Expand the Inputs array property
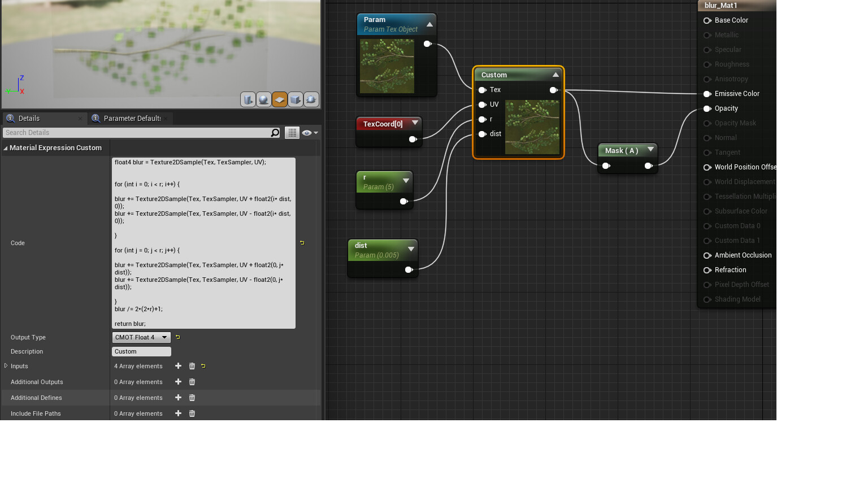Screen dimensions: 868x488 point(6,366)
